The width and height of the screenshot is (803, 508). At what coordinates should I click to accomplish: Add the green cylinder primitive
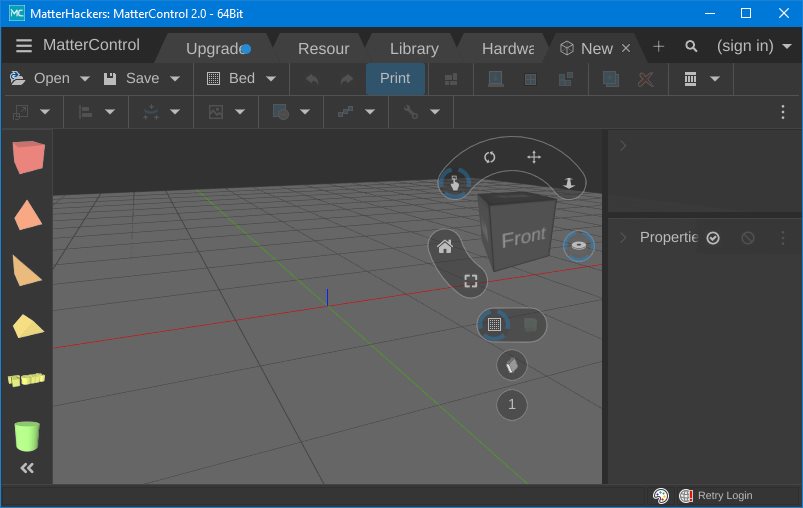[x=27, y=436]
